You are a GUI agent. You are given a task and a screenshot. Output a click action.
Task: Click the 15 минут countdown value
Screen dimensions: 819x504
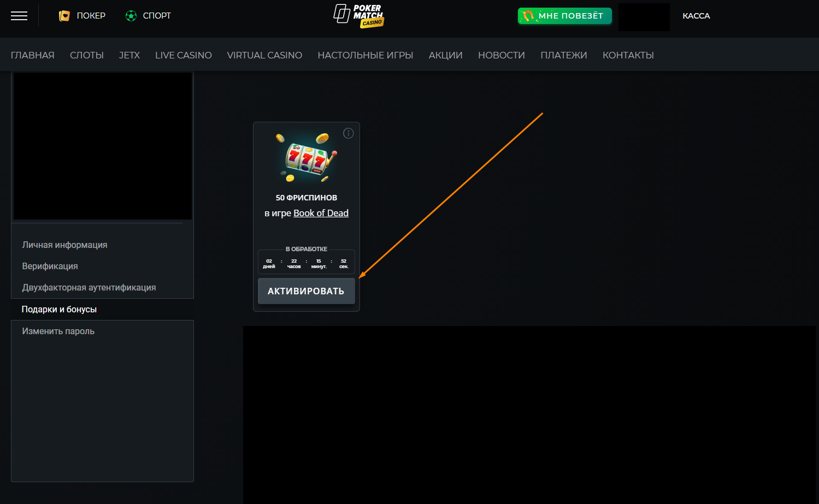319,264
